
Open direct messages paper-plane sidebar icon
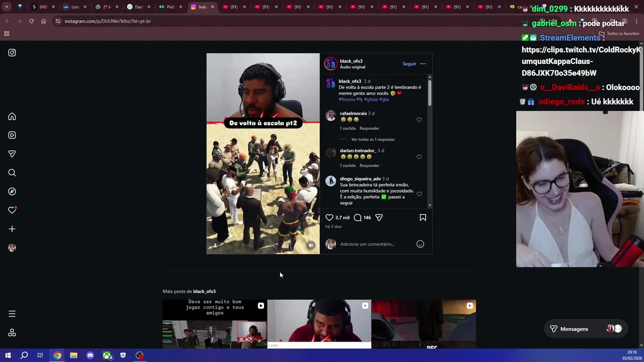click(x=12, y=154)
